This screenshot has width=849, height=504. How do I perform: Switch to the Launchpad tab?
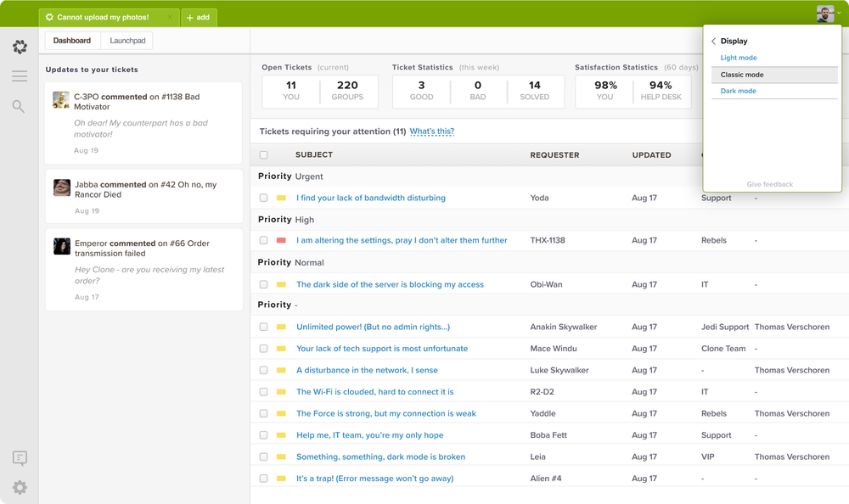127,40
